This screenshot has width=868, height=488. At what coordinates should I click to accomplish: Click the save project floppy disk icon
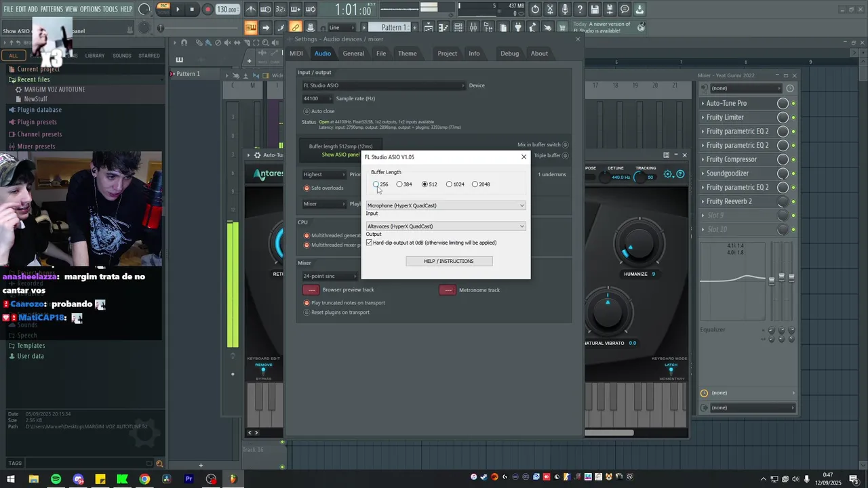[x=595, y=9]
